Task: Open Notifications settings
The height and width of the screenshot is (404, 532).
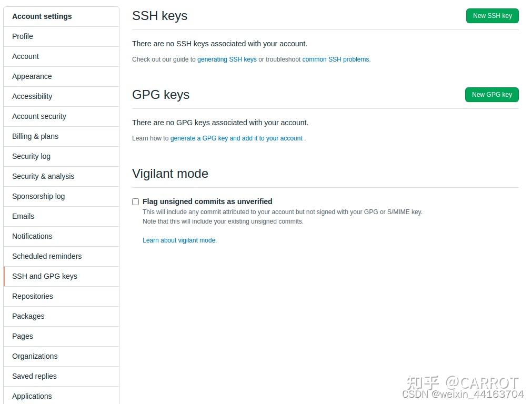Action: pyautogui.click(x=32, y=236)
